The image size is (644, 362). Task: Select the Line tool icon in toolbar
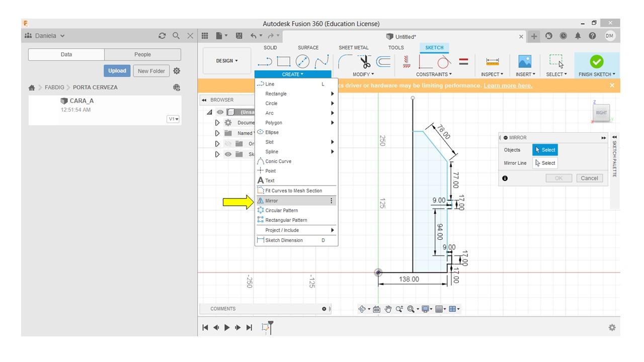click(265, 62)
